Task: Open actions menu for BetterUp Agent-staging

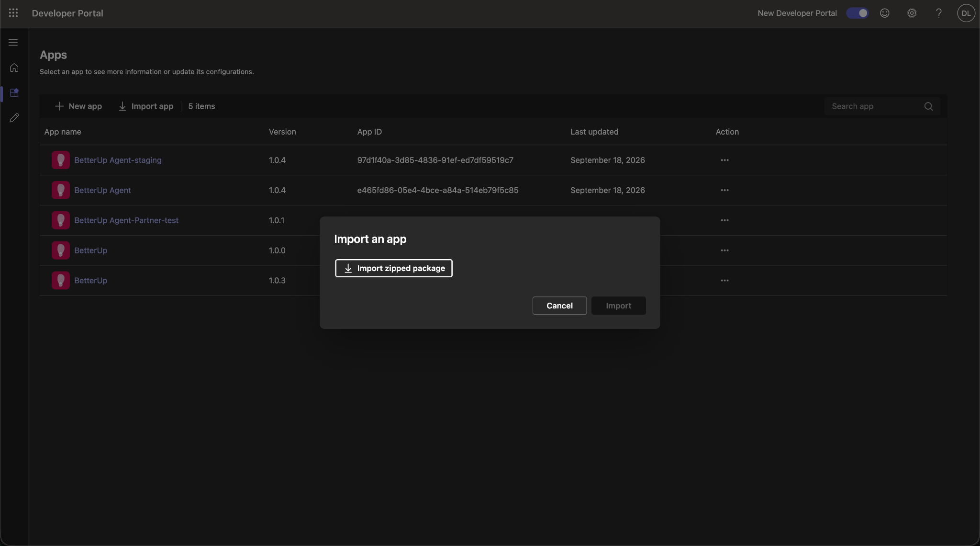Action: [724, 160]
